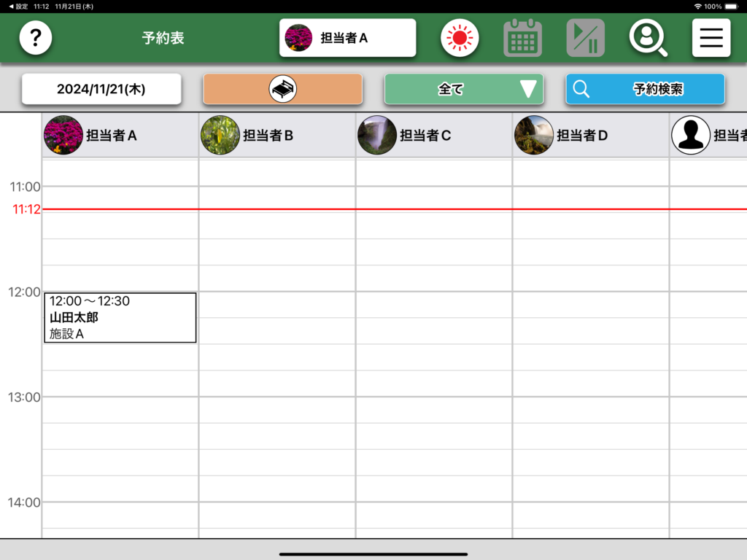Open the 2024/11/21(木) date picker

101,89
